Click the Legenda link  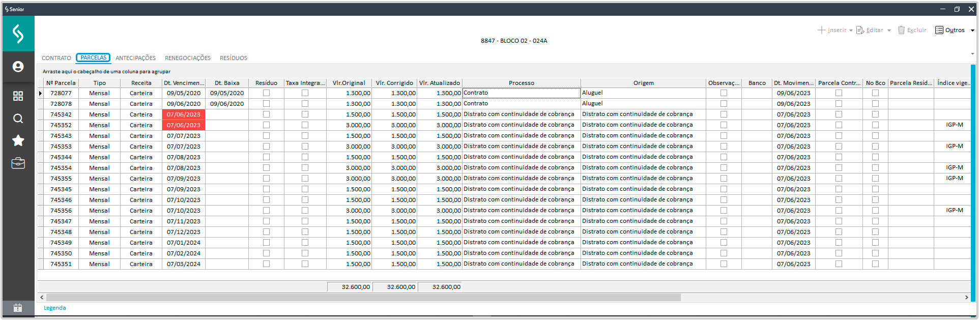(54, 308)
